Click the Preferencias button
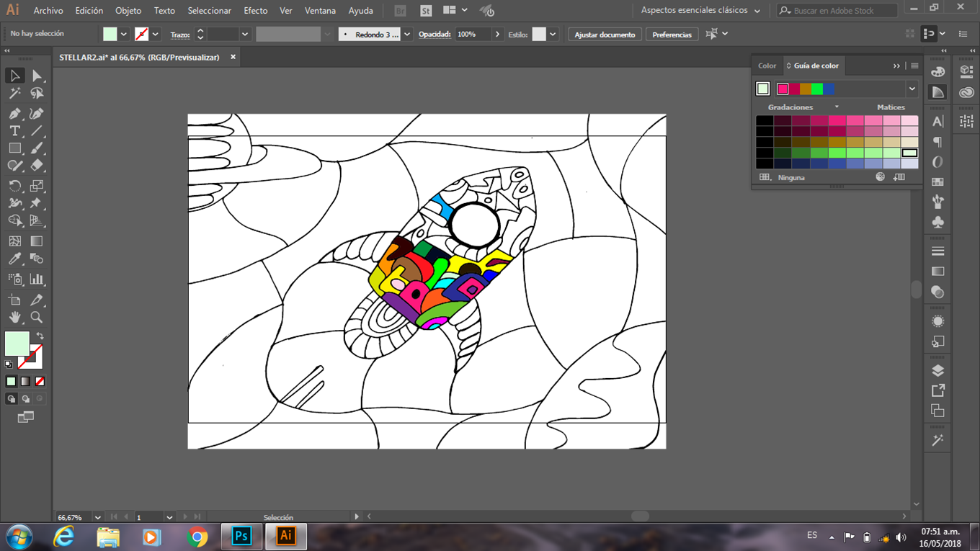The image size is (980, 551). coord(672,35)
